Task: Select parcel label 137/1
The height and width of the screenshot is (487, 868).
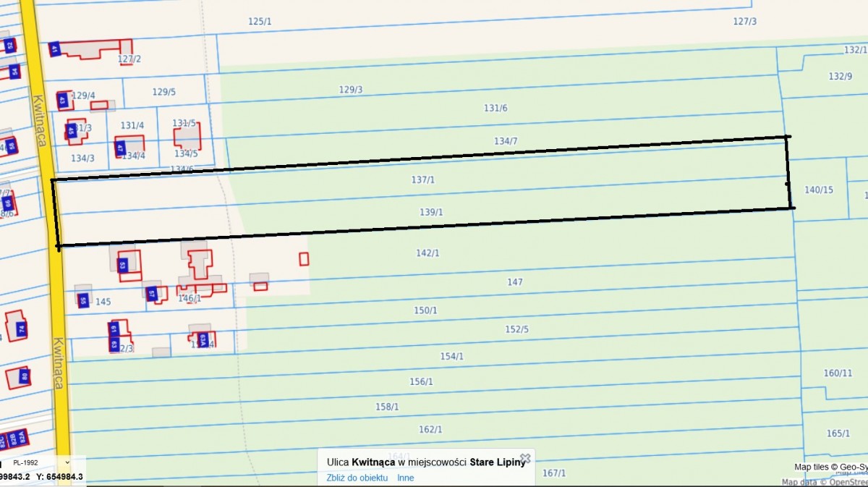Action: point(423,179)
